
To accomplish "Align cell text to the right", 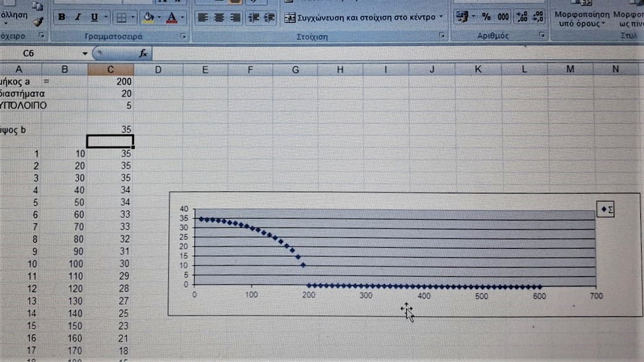I will tap(235, 18).
